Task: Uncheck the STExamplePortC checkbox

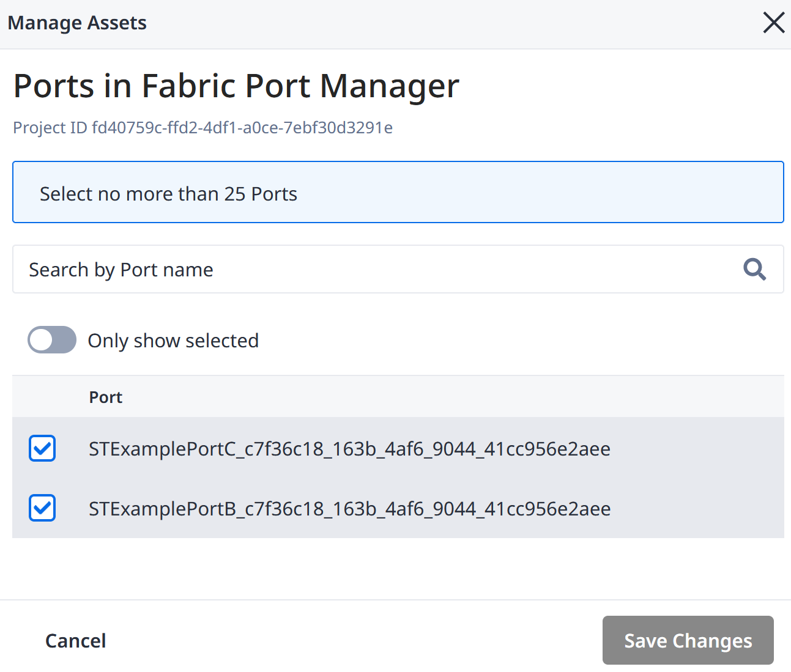Action: click(42, 448)
